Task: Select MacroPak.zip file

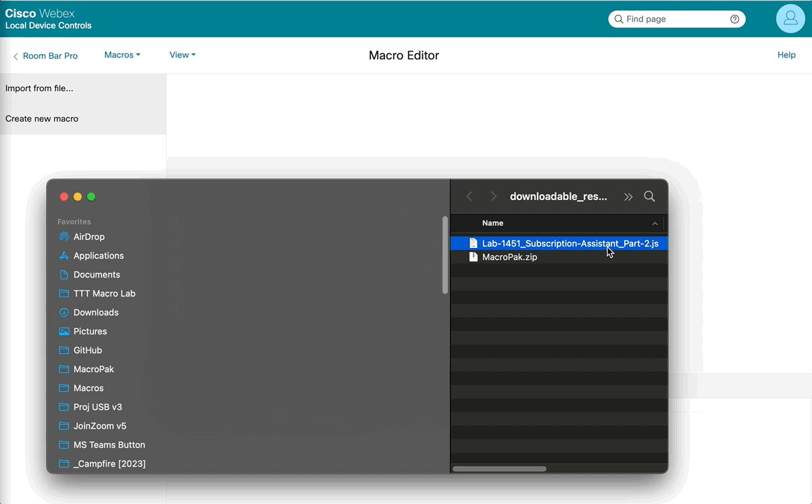Action: pos(509,257)
